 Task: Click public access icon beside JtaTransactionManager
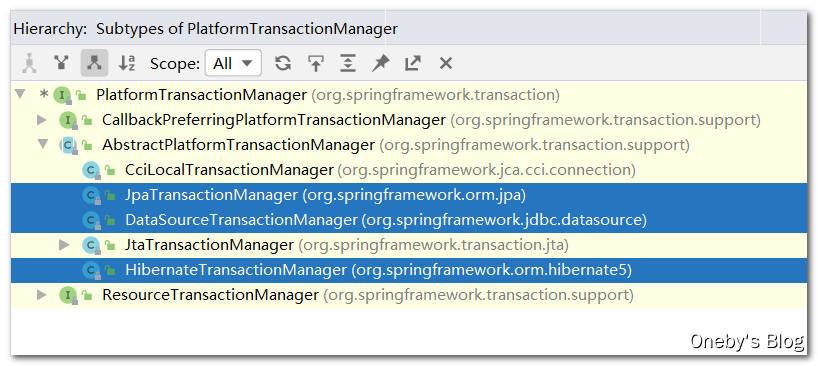tap(110, 246)
